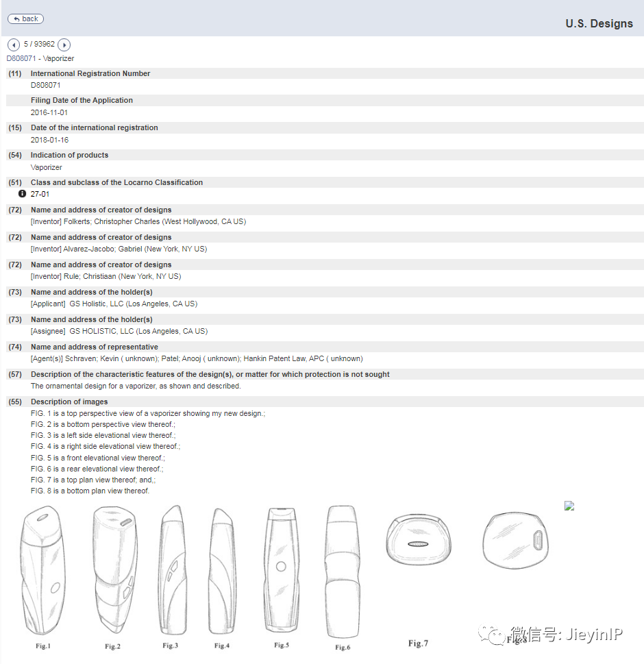Select inventor 'Folkerts; Christopher Charles' line

[138, 221]
